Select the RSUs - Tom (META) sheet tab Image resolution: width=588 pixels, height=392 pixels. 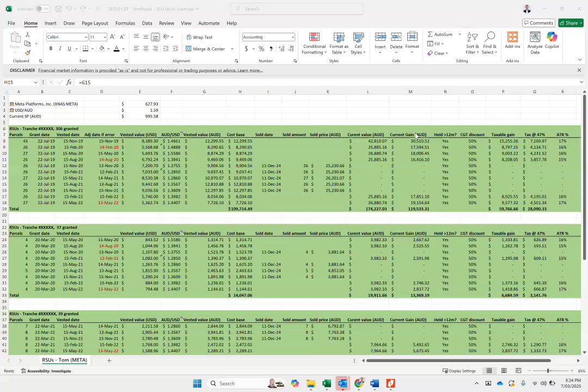click(x=64, y=360)
